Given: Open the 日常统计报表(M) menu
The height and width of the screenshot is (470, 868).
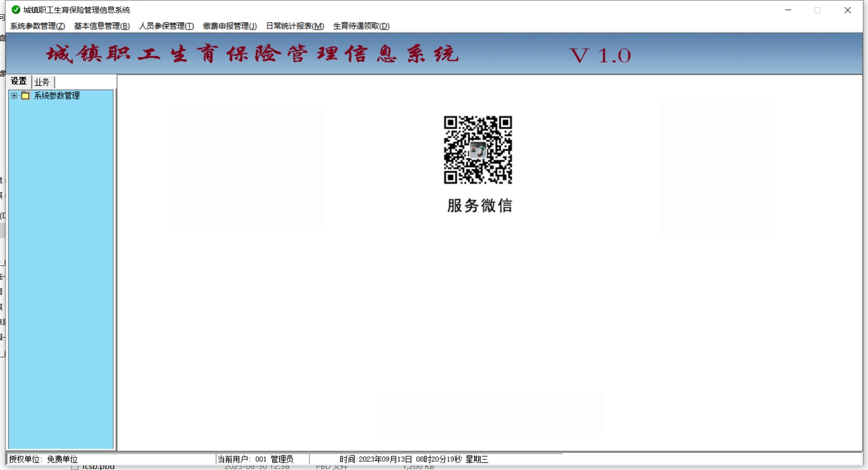Looking at the screenshot, I should click(x=295, y=26).
